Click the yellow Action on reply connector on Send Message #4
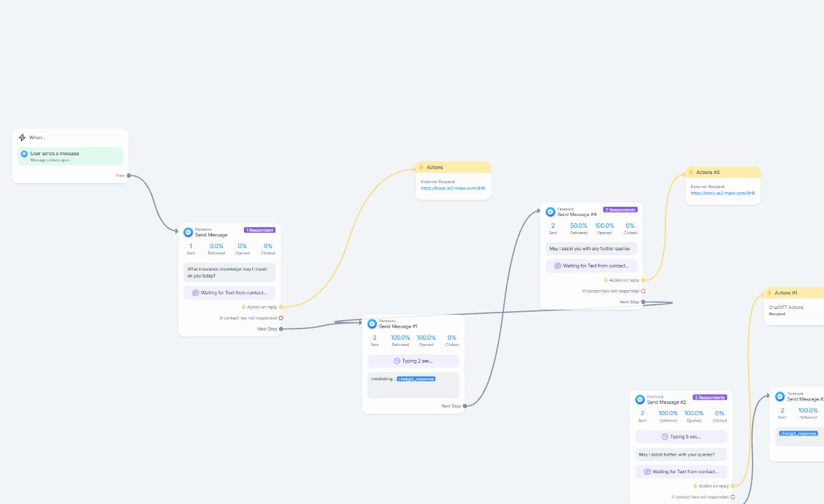The width and height of the screenshot is (824, 504). coord(643,280)
